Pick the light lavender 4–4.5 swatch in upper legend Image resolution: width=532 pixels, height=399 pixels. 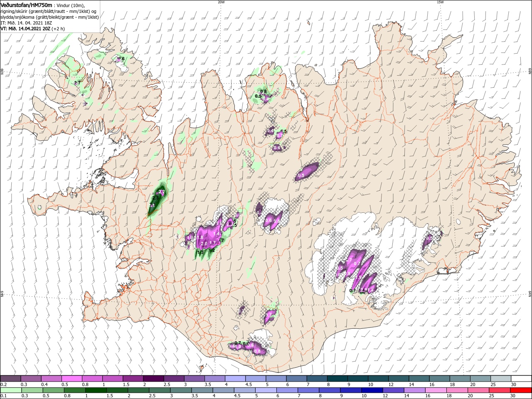235,379
